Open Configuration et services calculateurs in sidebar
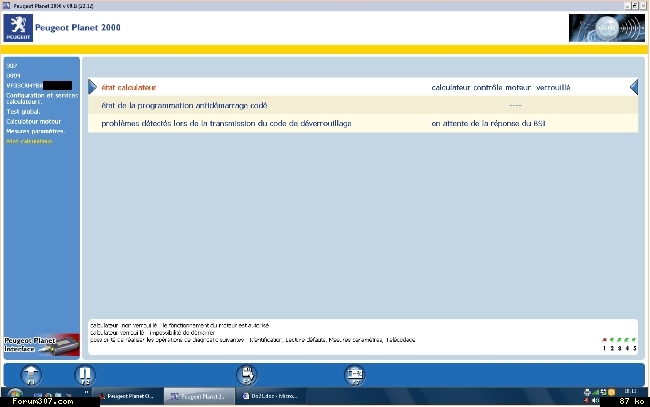650x407 pixels. pos(38,98)
